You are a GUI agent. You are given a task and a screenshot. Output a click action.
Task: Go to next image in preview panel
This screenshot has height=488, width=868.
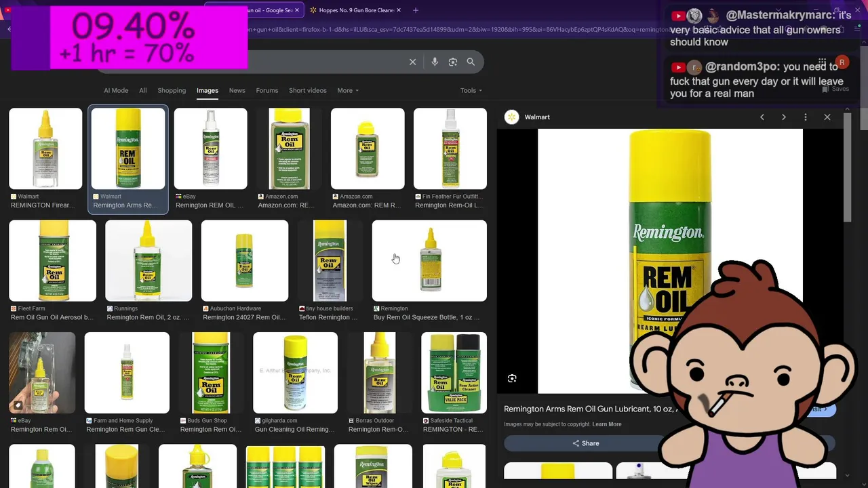tap(784, 117)
